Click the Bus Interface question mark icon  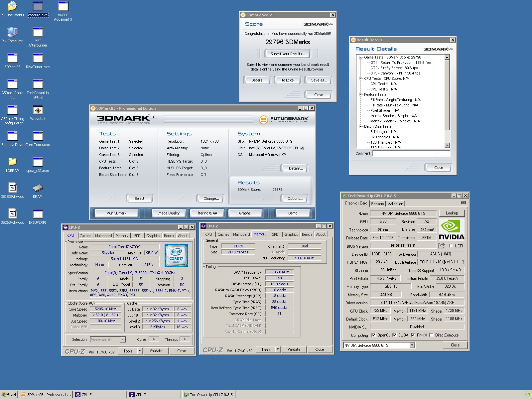point(463,262)
